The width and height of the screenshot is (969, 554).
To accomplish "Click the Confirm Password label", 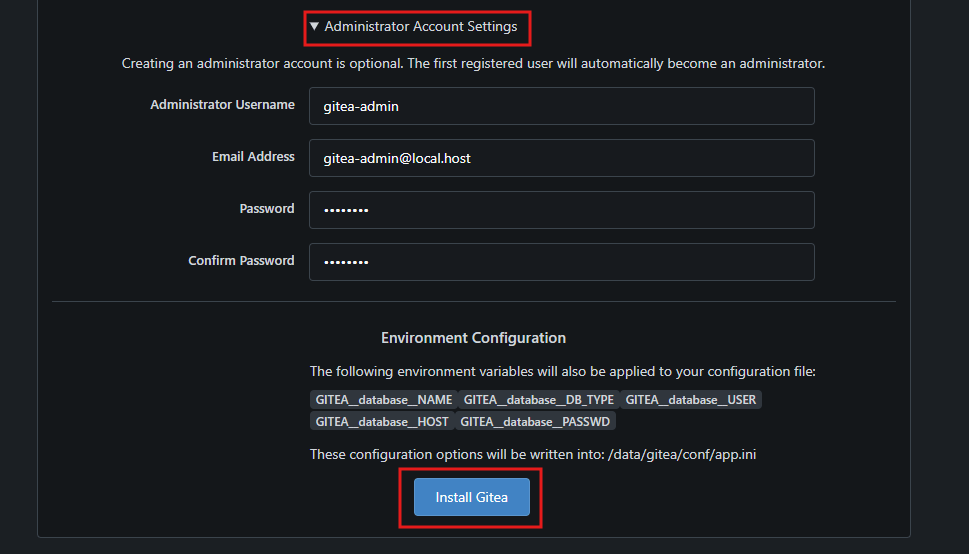I will [241, 260].
